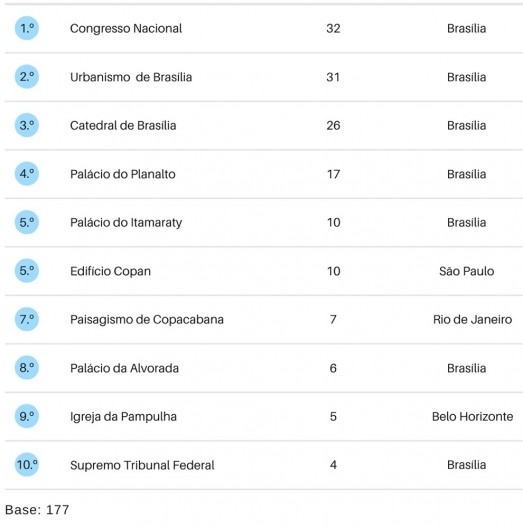Click vote count 32 for Congresso Nacional
523x528 pixels.
pos(333,29)
